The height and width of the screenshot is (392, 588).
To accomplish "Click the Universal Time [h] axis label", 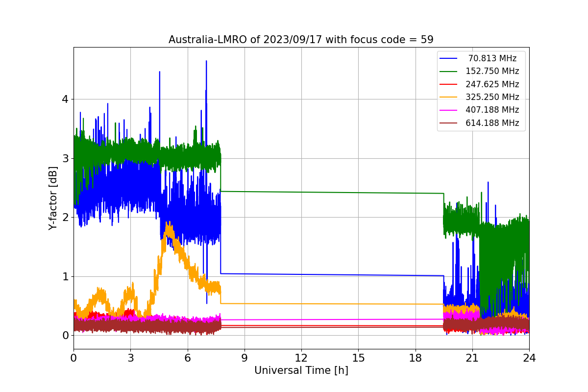I will coord(301,371).
